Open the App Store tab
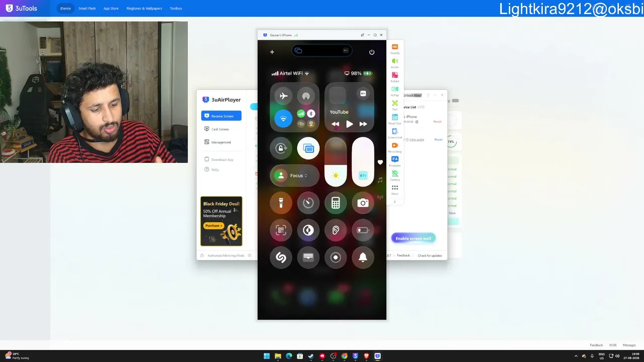 (x=111, y=9)
